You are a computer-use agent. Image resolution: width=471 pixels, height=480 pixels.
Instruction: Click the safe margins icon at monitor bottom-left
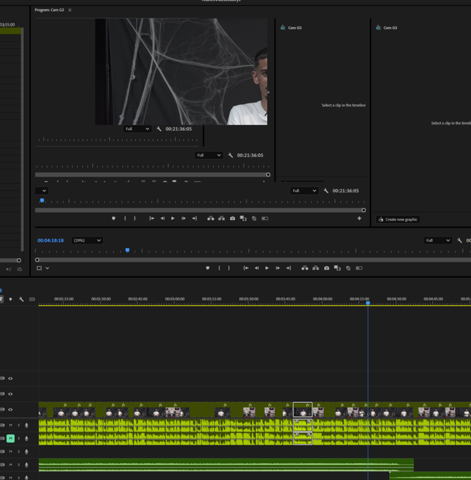click(39, 268)
